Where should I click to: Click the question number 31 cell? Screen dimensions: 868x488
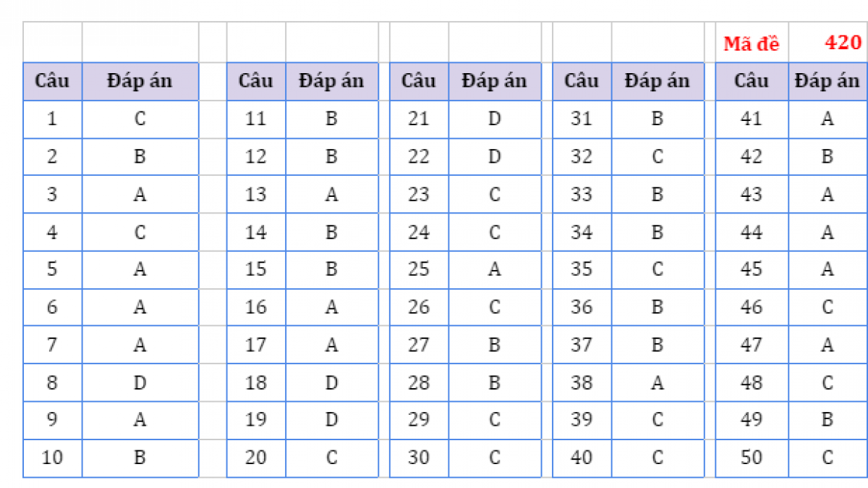click(x=582, y=119)
